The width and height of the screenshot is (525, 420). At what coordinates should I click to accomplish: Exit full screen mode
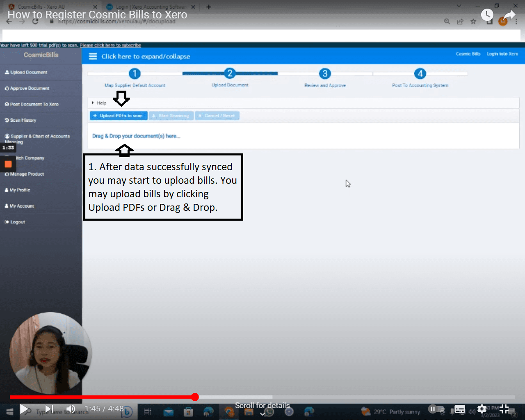pos(504,409)
